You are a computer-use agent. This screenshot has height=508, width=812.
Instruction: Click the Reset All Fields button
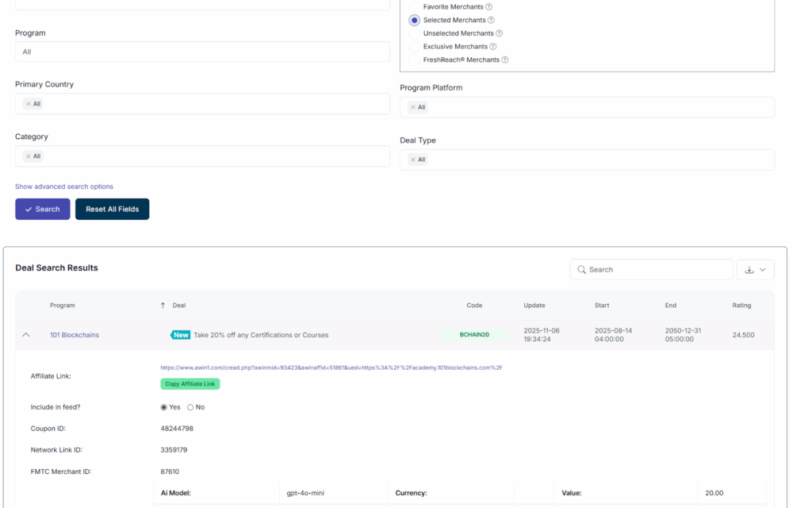(x=112, y=210)
